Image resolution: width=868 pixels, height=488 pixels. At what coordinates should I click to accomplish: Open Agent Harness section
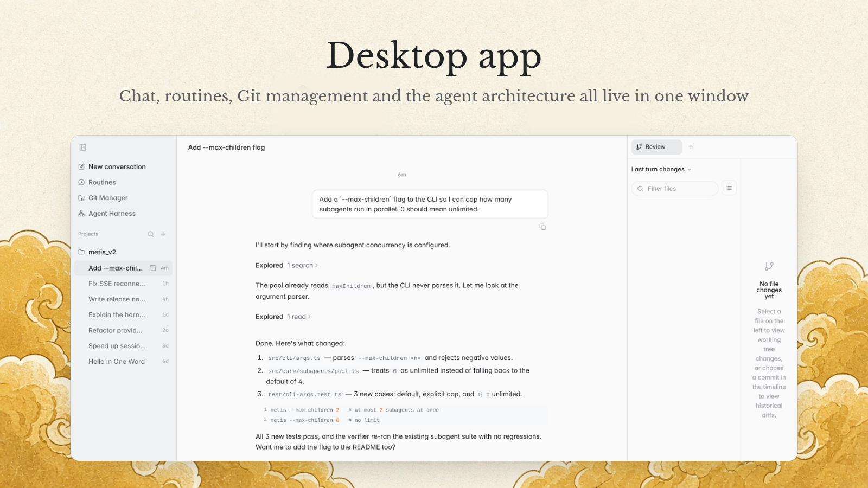[x=123, y=214]
